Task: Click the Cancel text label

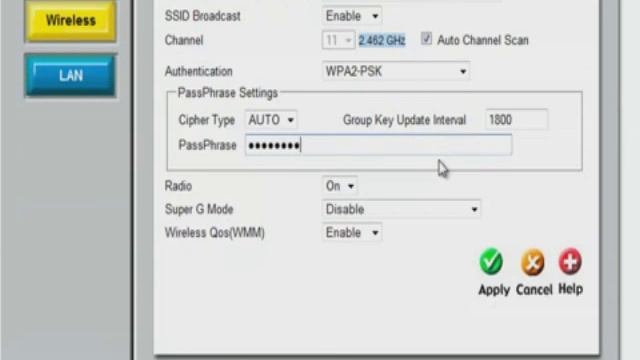Action: (534, 289)
